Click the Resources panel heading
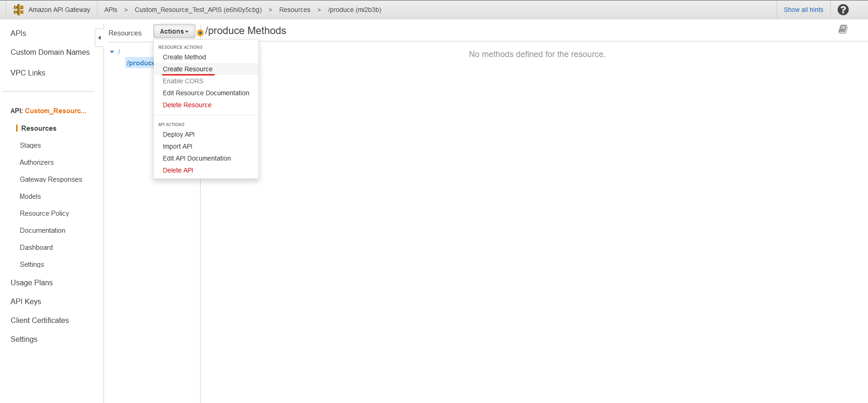Screen dimensions: 868x403 tap(125, 33)
